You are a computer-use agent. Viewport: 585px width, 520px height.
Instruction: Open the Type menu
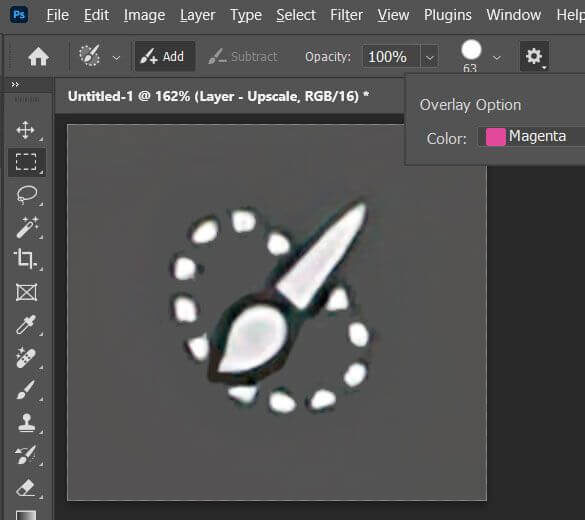click(x=246, y=15)
